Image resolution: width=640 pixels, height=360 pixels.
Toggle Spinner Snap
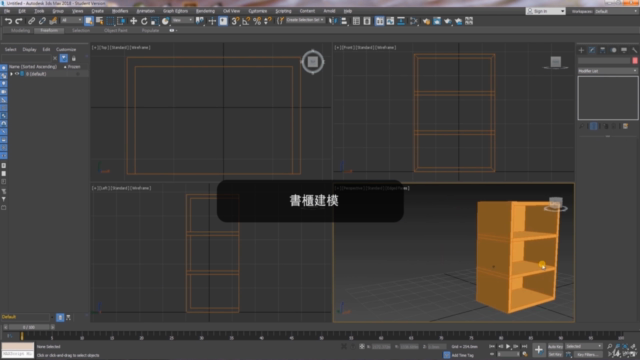pyautogui.click(x=268, y=21)
